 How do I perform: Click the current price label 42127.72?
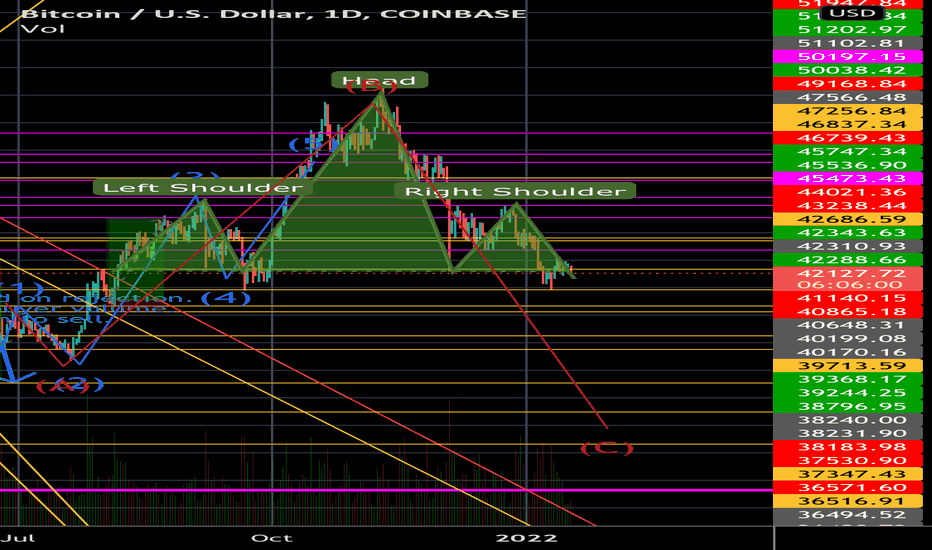(x=848, y=274)
